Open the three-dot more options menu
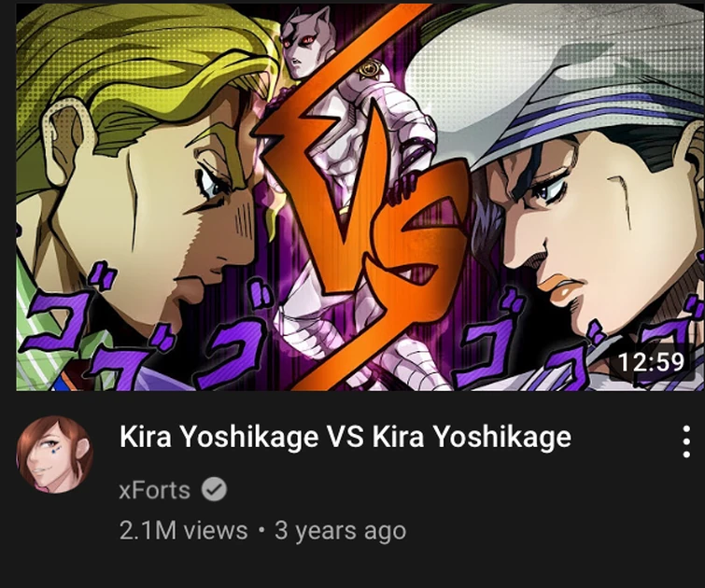This screenshot has width=705, height=588. click(686, 441)
